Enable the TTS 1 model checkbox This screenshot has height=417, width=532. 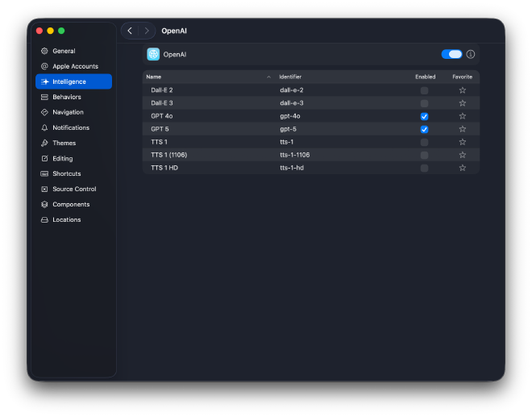click(424, 142)
